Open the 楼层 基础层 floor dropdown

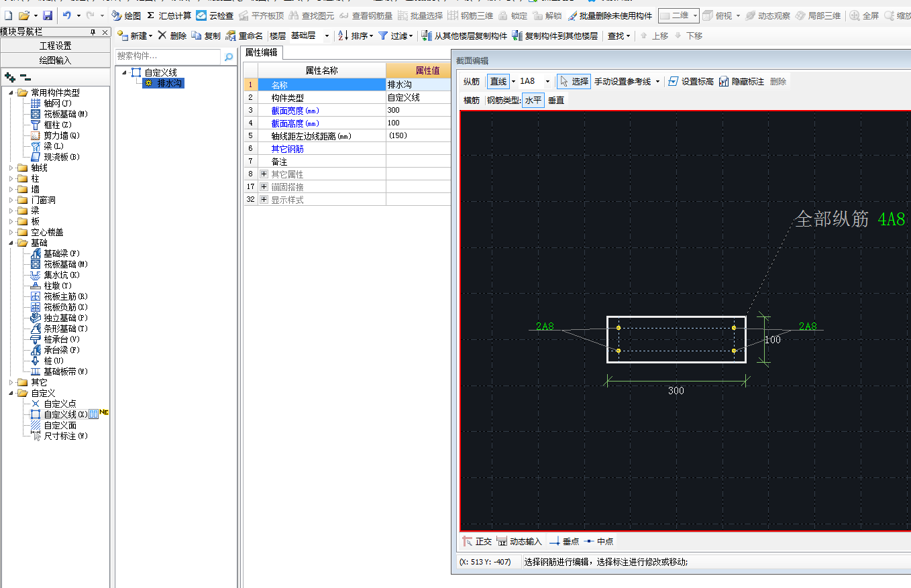[x=327, y=36]
